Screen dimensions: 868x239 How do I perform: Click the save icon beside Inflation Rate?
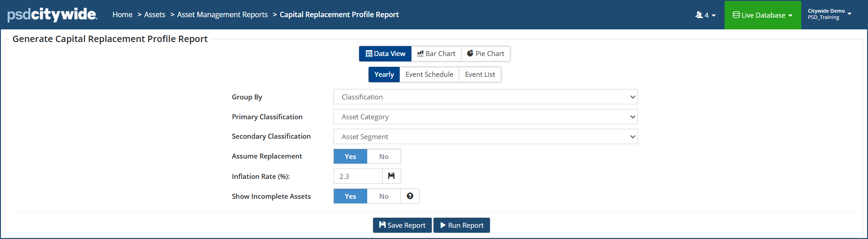point(391,176)
